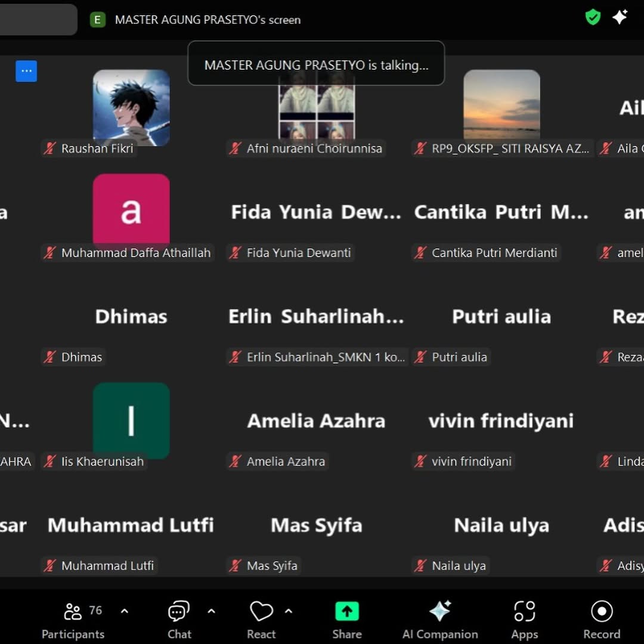Screen dimensions: 644x644
Task: Select the sunset profile picture tile
Action: (x=501, y=104)
